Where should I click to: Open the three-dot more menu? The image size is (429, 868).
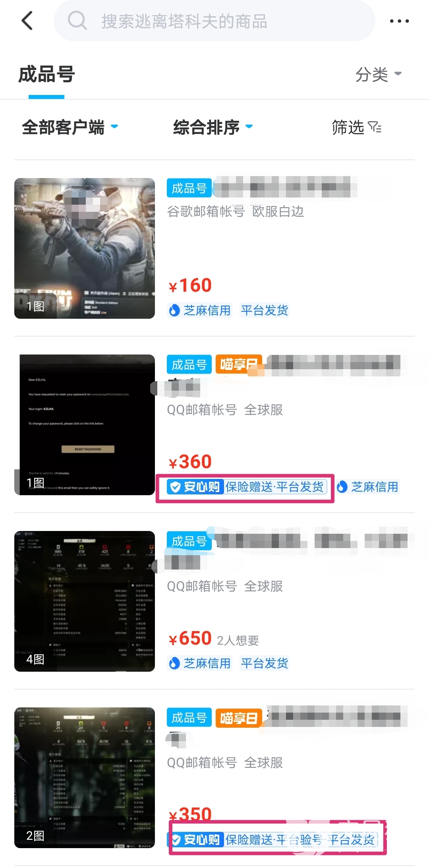(399, 21)
